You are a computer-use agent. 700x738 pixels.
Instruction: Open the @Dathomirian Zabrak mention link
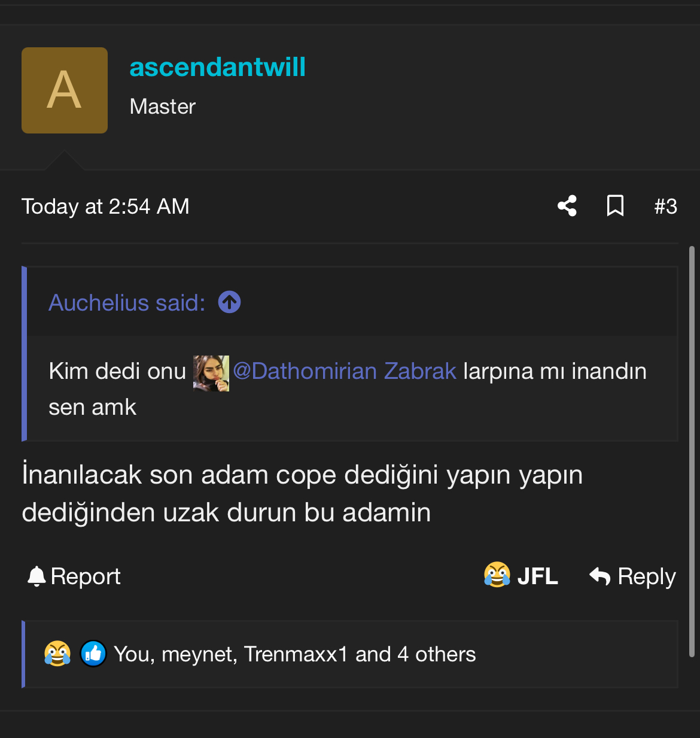pos(345,371)
